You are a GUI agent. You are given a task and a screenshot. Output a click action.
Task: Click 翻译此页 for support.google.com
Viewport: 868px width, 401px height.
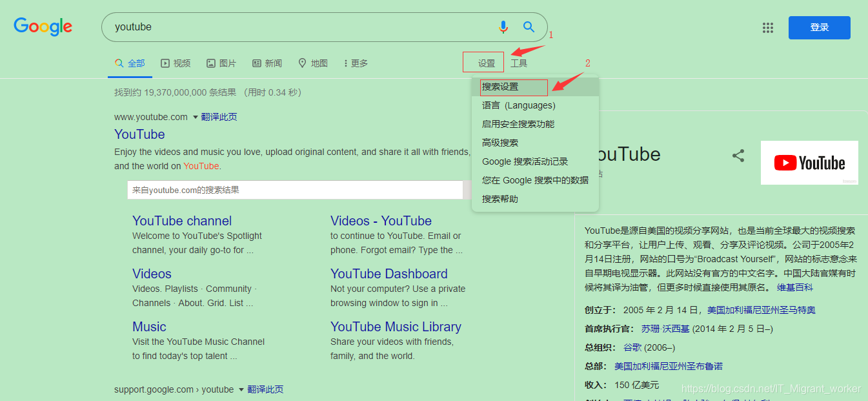click(265, 389)
